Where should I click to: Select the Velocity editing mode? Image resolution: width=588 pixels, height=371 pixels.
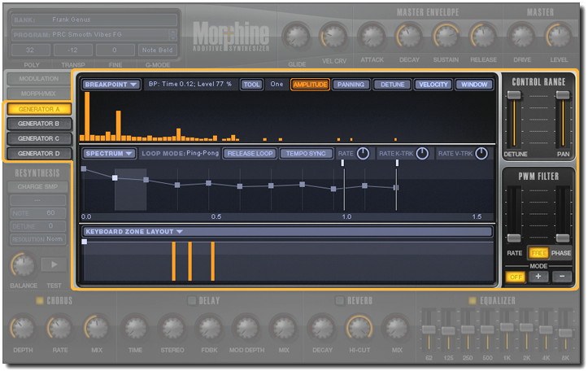[x=433, y=85]
